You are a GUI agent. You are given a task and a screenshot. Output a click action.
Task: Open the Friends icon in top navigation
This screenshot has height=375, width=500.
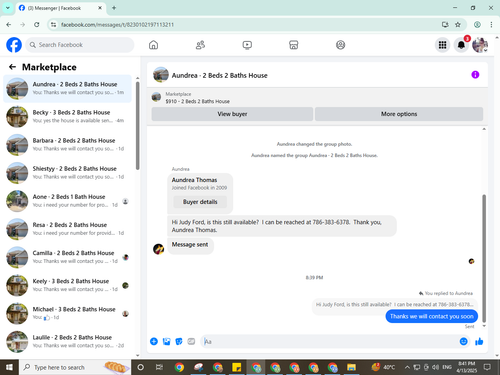pyautogui.click(x=200, y=45)
